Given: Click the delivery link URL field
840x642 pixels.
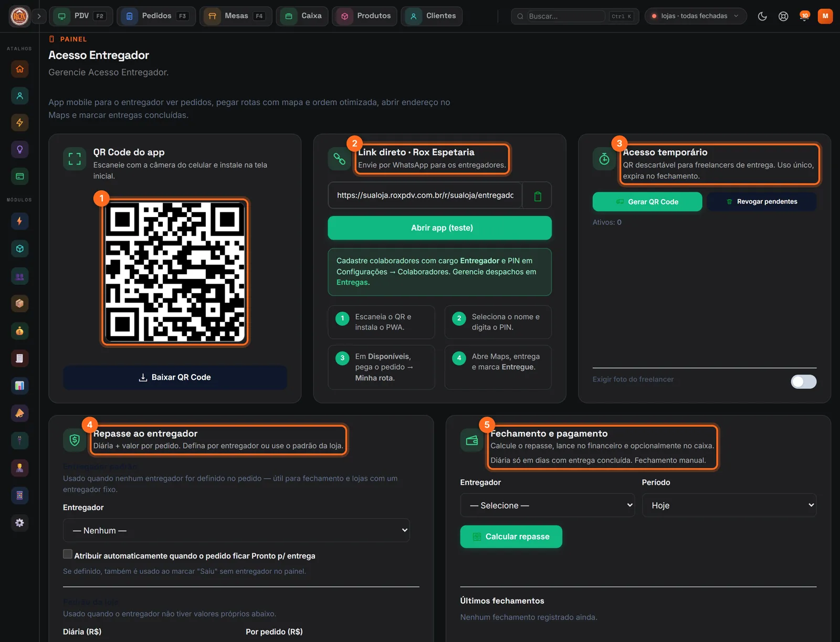Looking at the screenshot, I should coord(425,195).
